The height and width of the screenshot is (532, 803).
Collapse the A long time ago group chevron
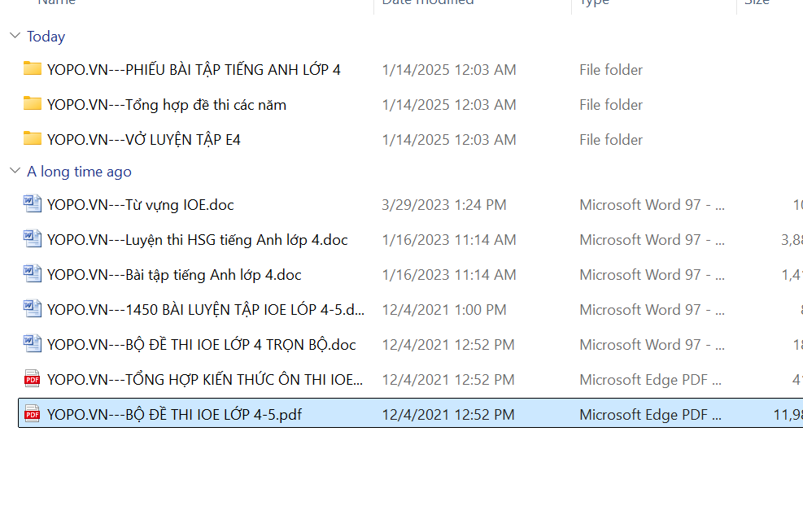pos(15,172)
